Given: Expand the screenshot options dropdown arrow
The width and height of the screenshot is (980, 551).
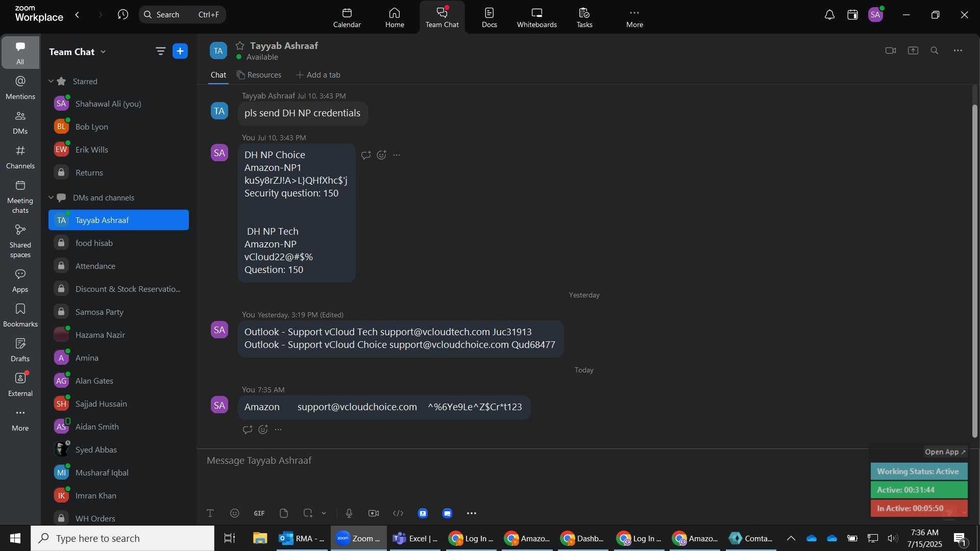Looking at the screenshot, I should (x=324, y=513).
